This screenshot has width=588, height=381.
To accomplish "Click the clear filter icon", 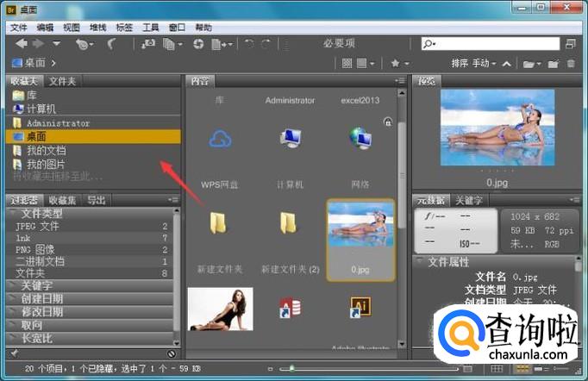I will tap(172, 353).
